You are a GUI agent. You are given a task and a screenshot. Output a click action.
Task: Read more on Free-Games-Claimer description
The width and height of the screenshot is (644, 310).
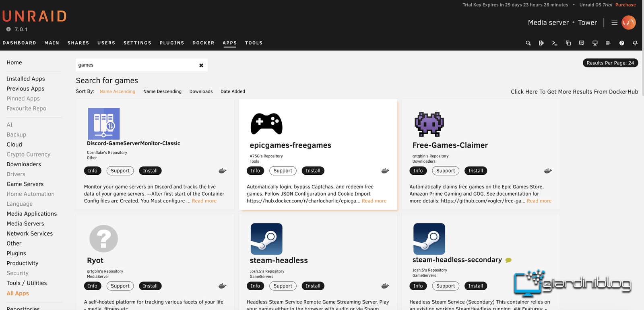coord(539,201)
